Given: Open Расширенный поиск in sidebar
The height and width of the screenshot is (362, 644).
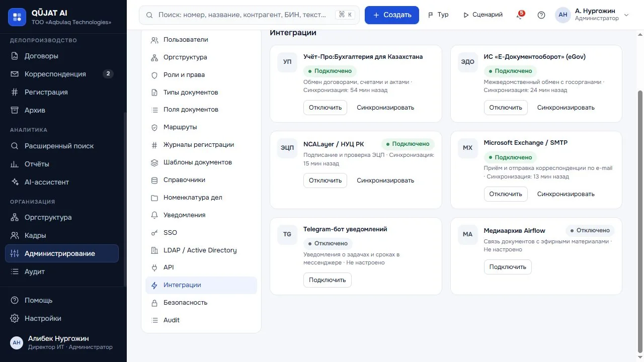Looking at the screenshot, I should [x=62, y=146].
